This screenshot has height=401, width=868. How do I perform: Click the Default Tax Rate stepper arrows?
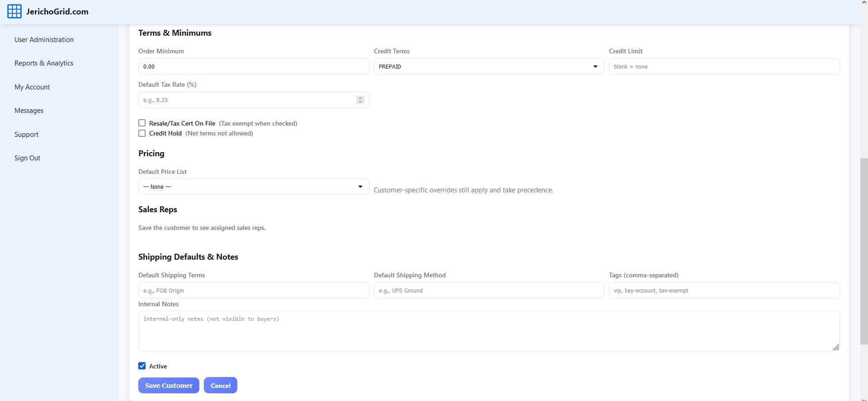click(360, 100)
